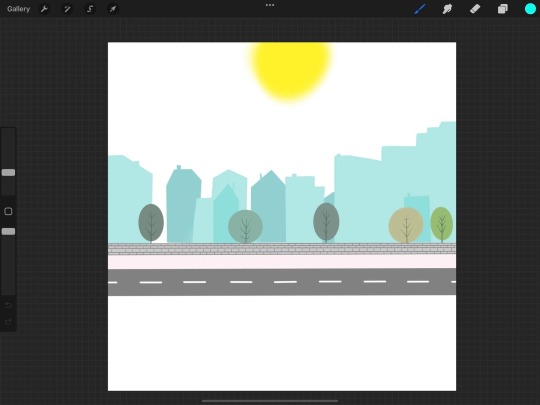This screenshot has height=405, width=540.
Task: Click the light green tree on canvas
Action: 442,225
